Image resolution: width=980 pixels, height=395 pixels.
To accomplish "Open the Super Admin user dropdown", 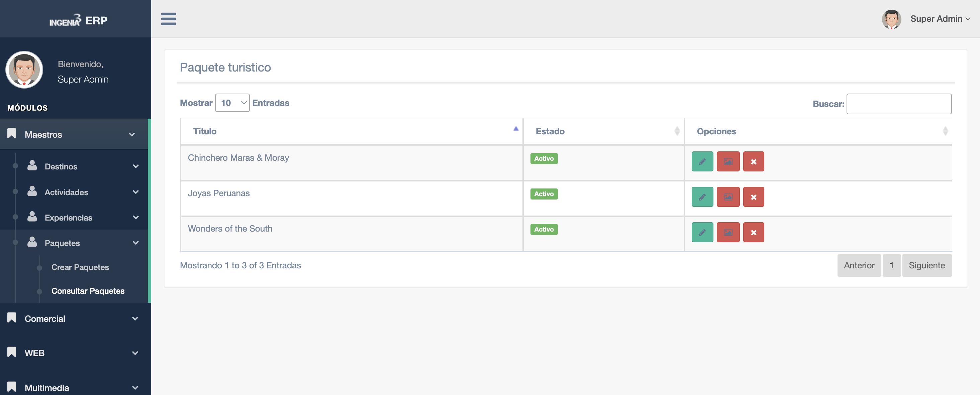I will pyautogui.click(x=940, y=19).
